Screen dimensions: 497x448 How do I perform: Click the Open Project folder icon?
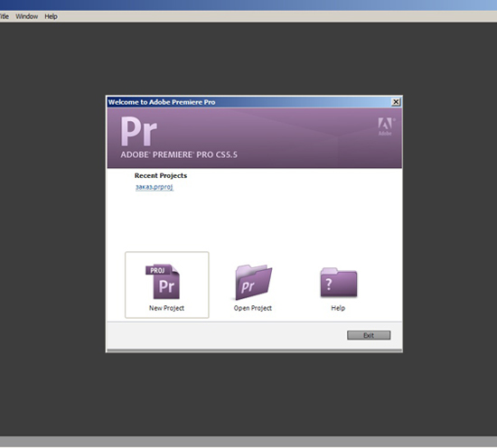point(254,282)
